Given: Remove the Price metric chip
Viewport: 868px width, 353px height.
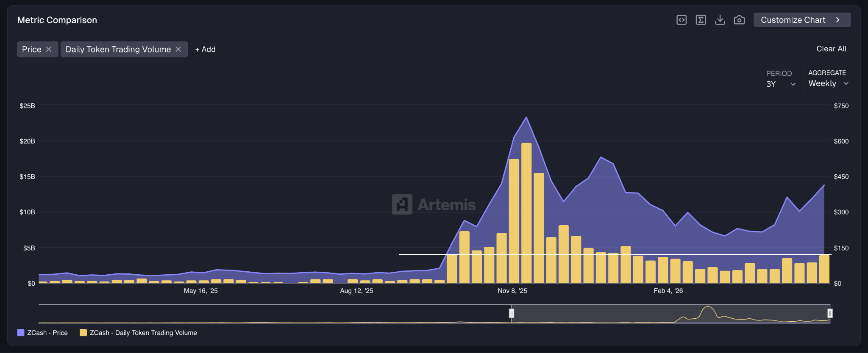Looking at the screenshot, I should pos(49,50).
